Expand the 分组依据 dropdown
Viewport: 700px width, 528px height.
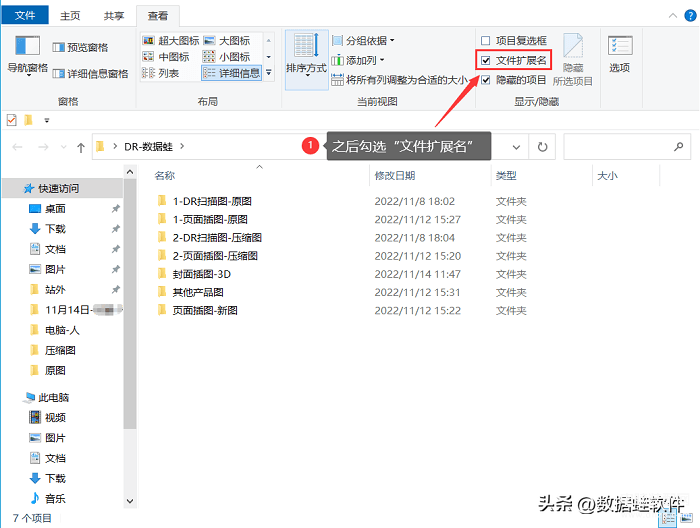coord(364,41)
